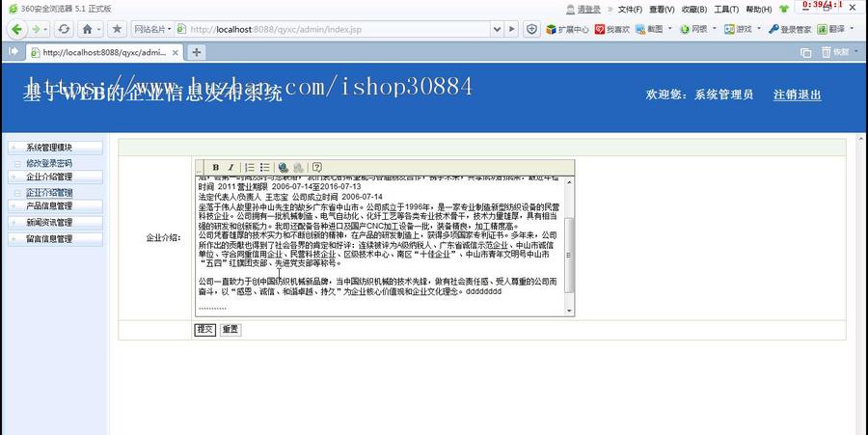Go back with the browser back arrow
Screen dimensions: 868x435
(x=16, y=29)
